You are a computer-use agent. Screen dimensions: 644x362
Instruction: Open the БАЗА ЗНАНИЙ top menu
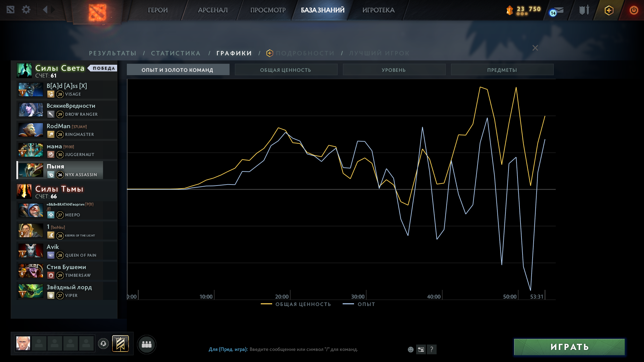pyautogui.click(x=323, y=10)
